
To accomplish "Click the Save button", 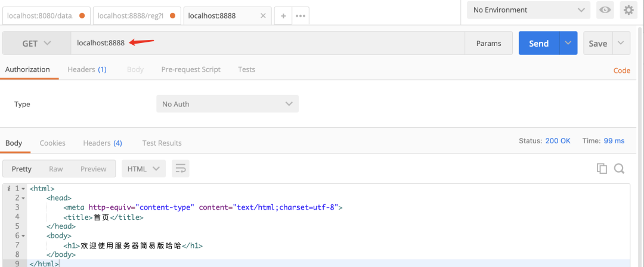I will click(x=598, y=43).
